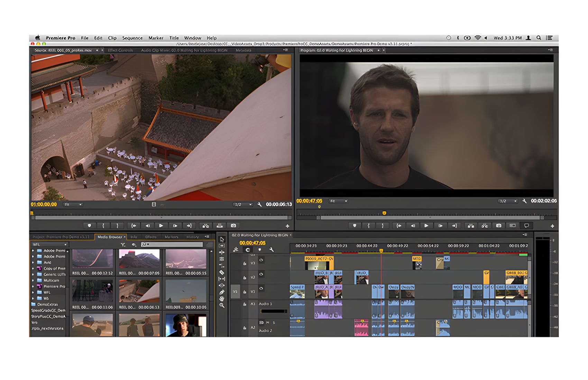Expand the Multicam folder
The width and height of the screenshot is (588, 380).
coord(33,280)
